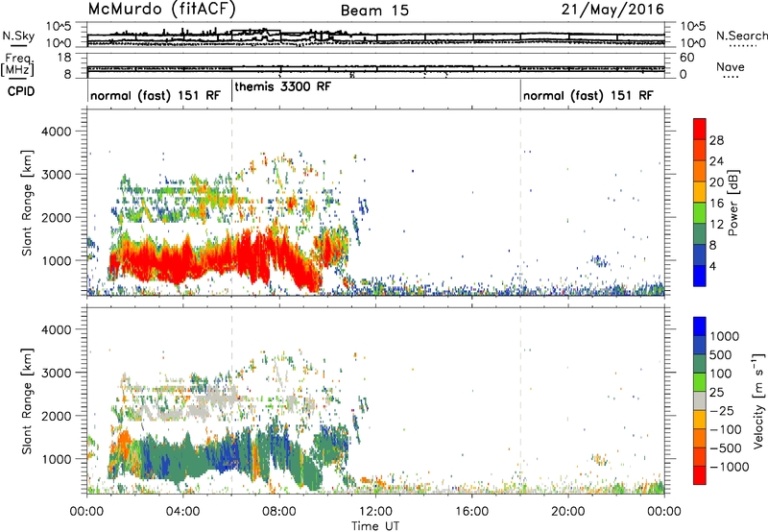Pick the bright blue top Velocity colorbar segment
768x532 pixels.
700,326
